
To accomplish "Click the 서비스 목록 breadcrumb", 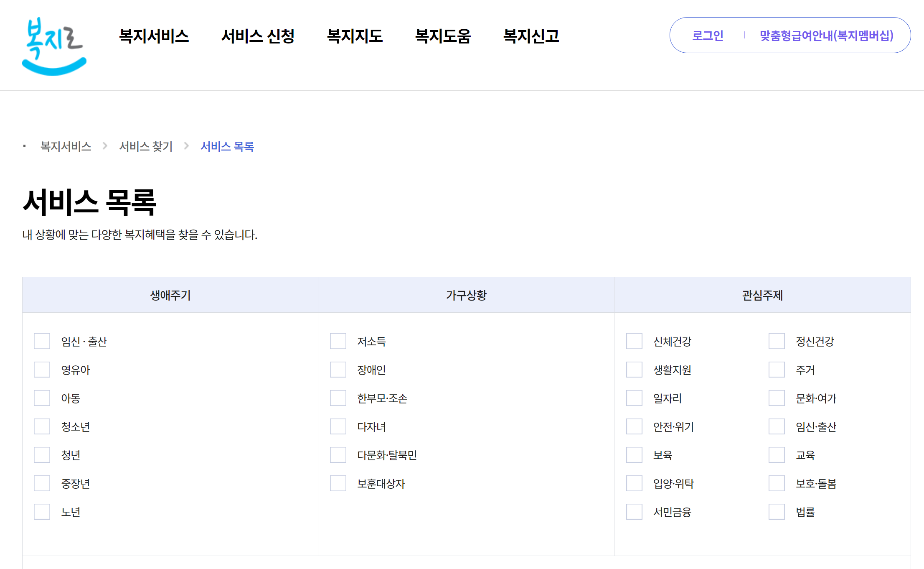I will 227,146.
